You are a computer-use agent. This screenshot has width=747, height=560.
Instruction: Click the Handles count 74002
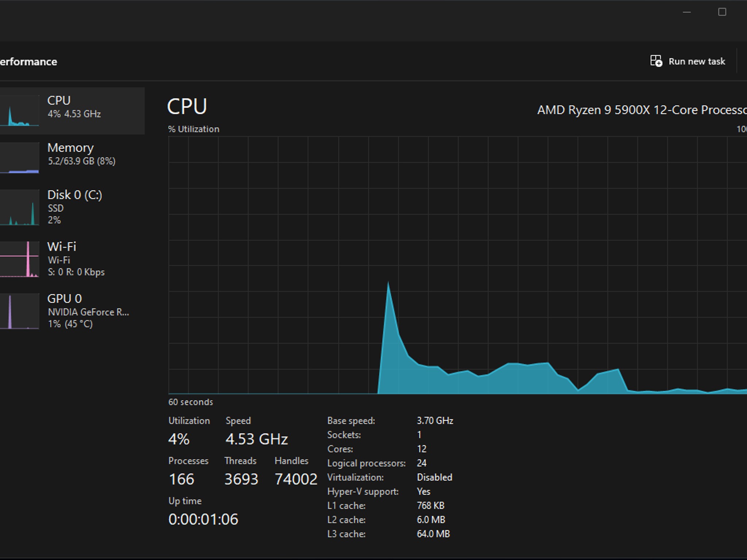point(295,479)
